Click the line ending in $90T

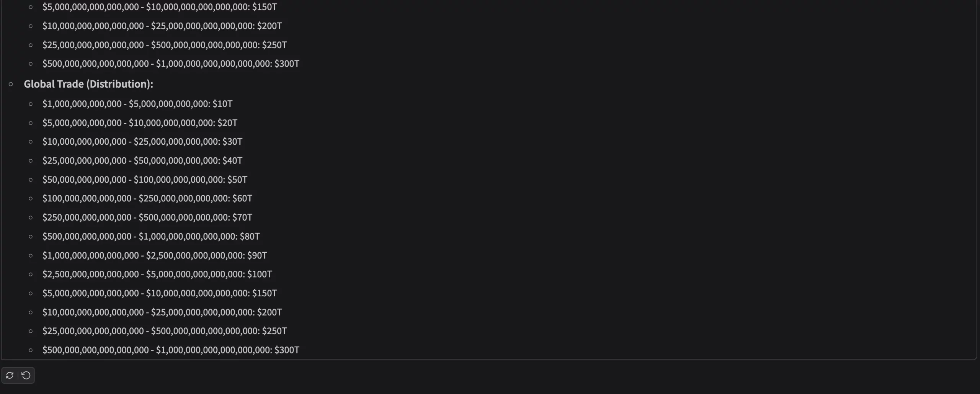155,255
